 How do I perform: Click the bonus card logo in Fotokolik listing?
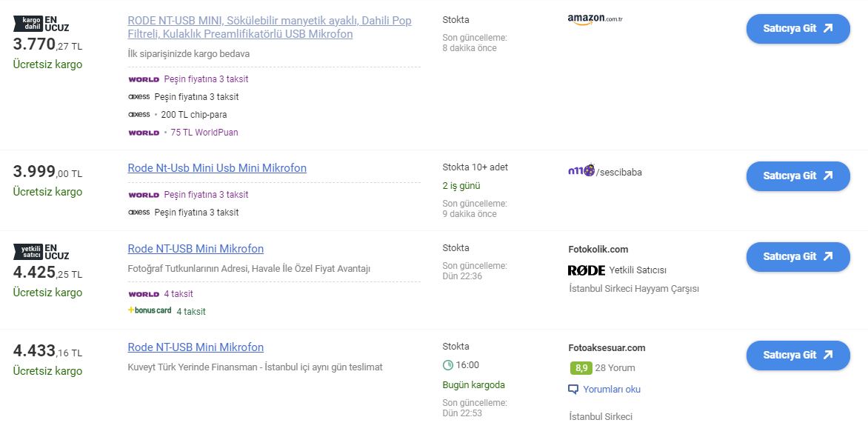[150, 311]
